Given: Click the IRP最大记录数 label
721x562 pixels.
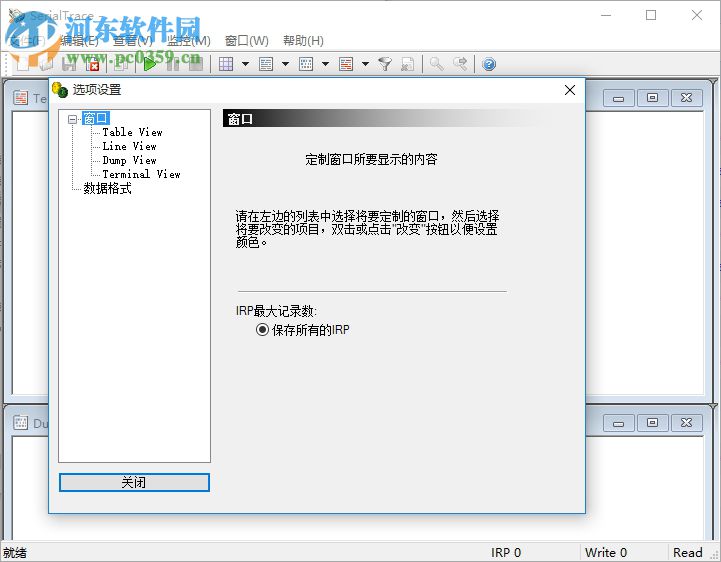Looking at the screenshot, I should tap(276, 311).
